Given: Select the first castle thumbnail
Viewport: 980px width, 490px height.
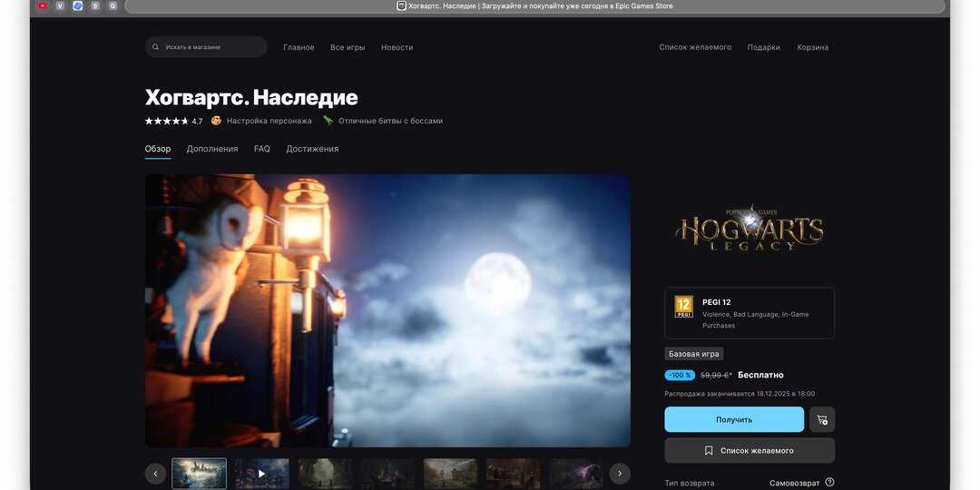Looking at the screenshot, I should pos(200,474).
